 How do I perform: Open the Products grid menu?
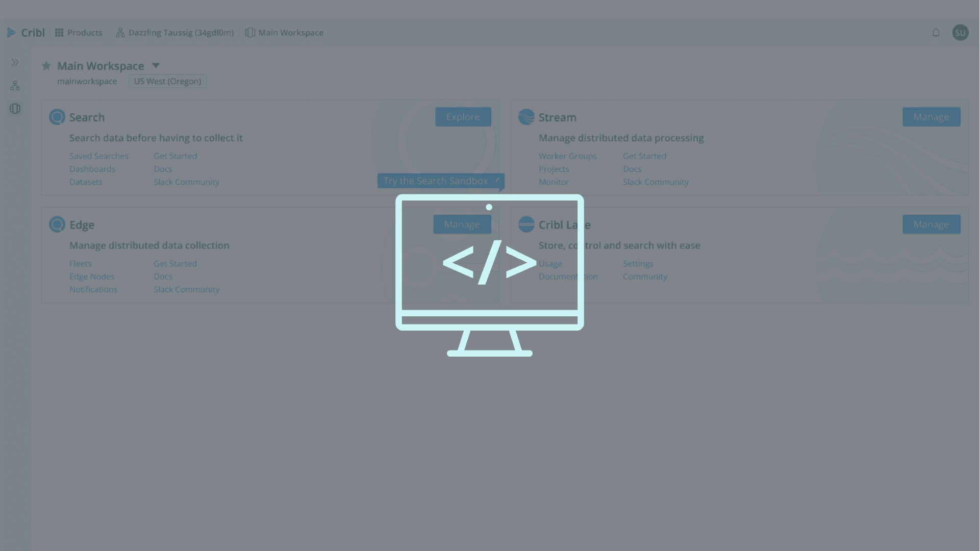pyautogui.click(x=79, y=33)
